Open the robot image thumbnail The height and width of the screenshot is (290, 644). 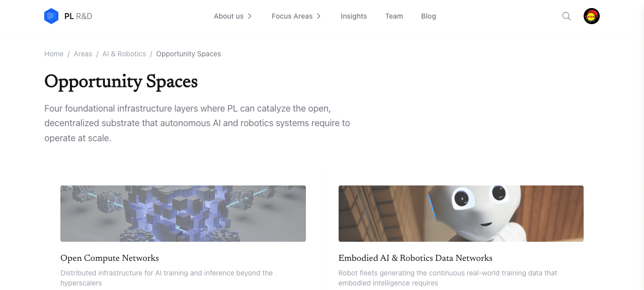point(461,214)
